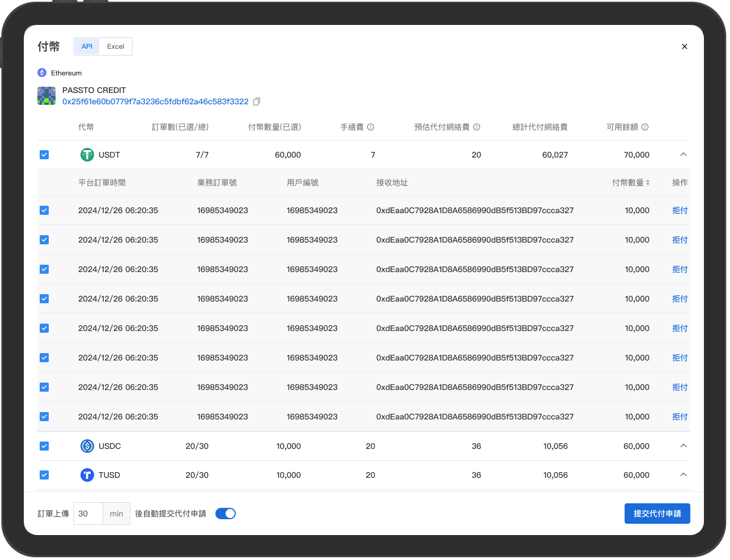730x560 pixels.
Task: Close the 付幣 dialog
Action: (x=685, y=46)
